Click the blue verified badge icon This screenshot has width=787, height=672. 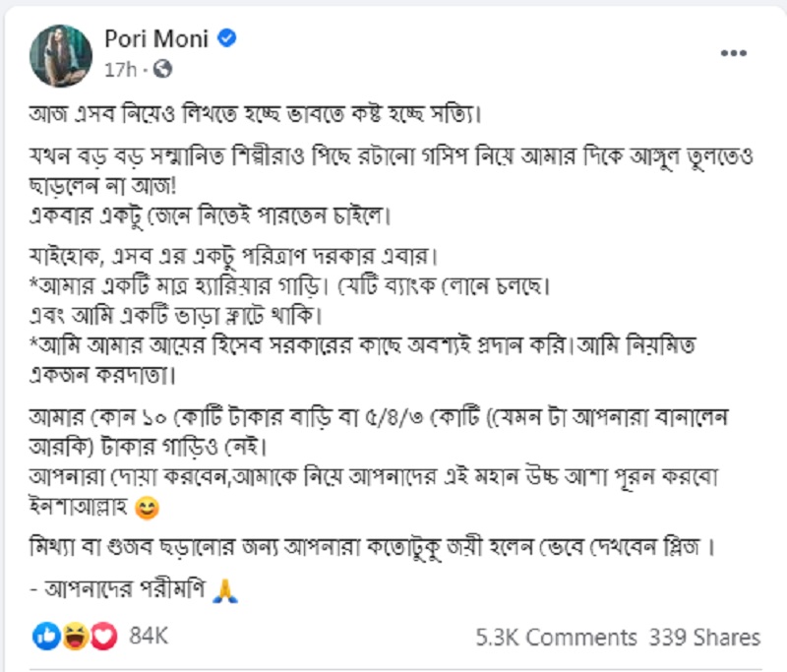pos(227,38)
